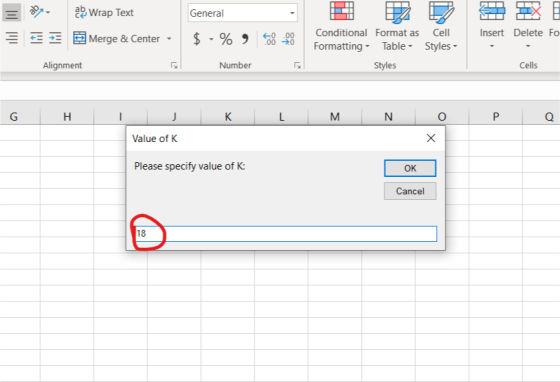
Task: Close the Value of K dialog
Action: [x=431, y=138]
